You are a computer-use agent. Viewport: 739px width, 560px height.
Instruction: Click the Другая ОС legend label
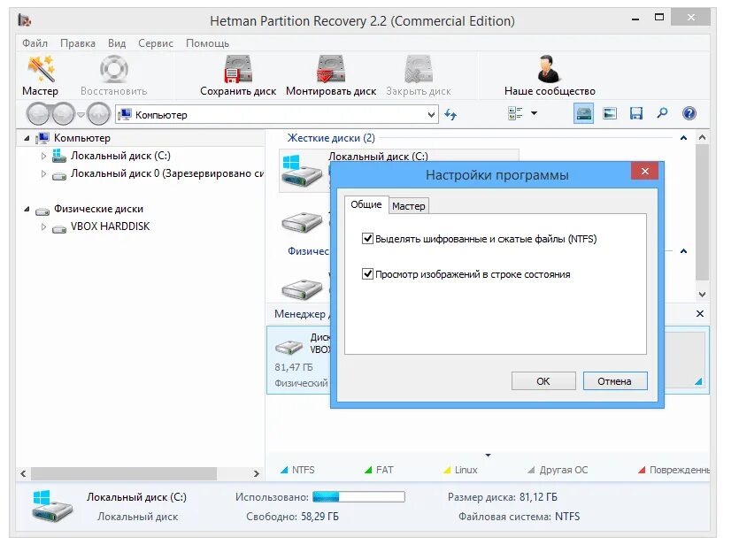564,470
